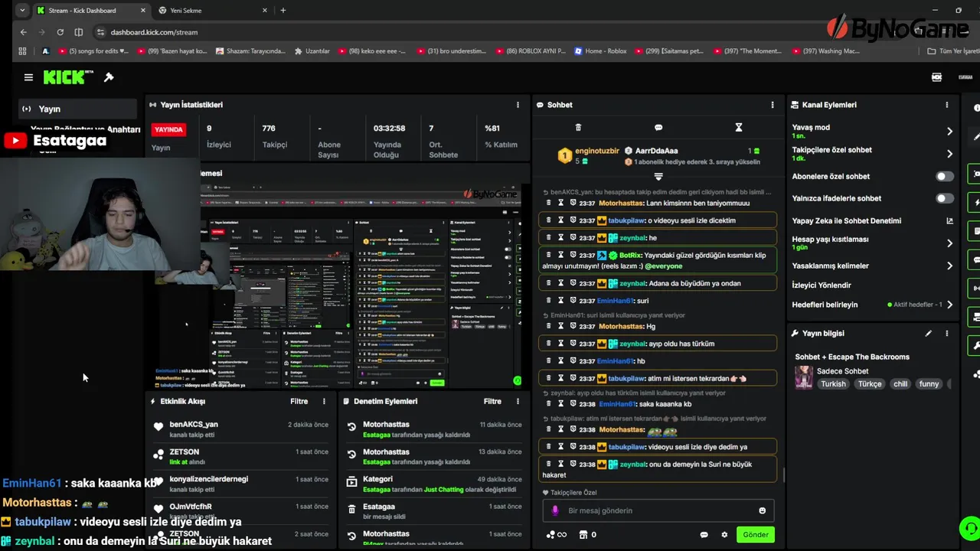980x551 pixels.
Task: Click the site info icon in address bar
Action: click(100, 32)
